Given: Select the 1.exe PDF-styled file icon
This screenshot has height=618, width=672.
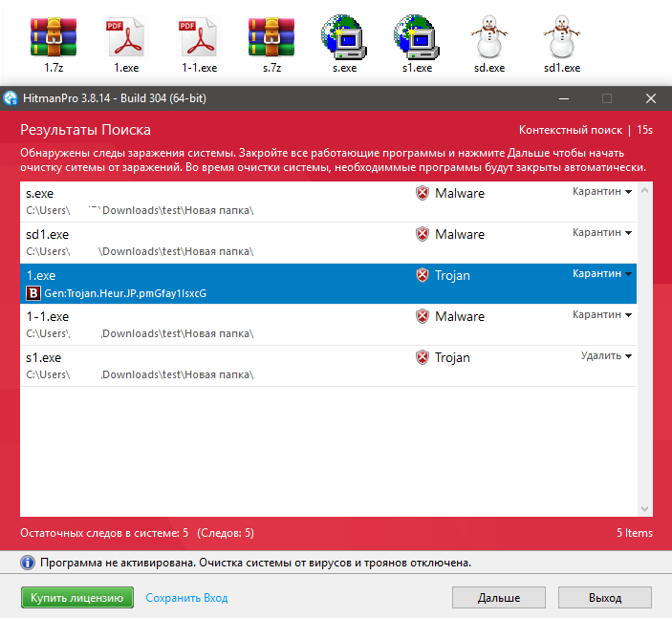Looking at the screenshot, I should pos(126,37).
